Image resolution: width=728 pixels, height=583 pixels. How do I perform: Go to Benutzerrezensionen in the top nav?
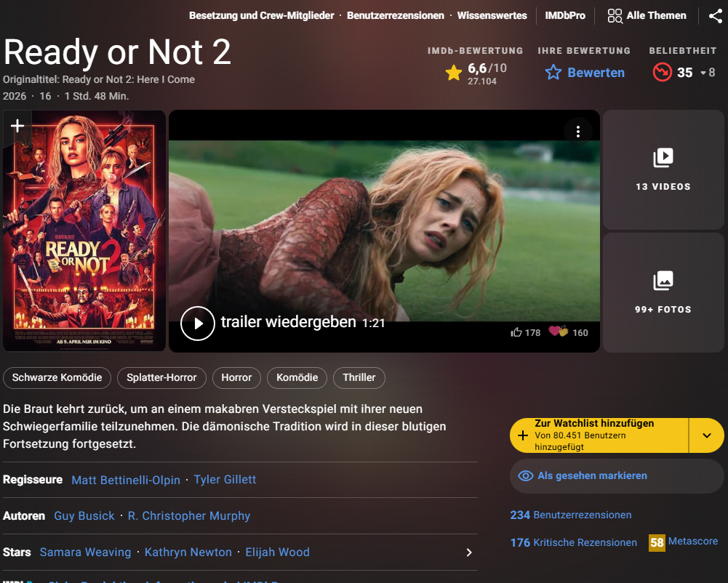(x=396, y=16)
